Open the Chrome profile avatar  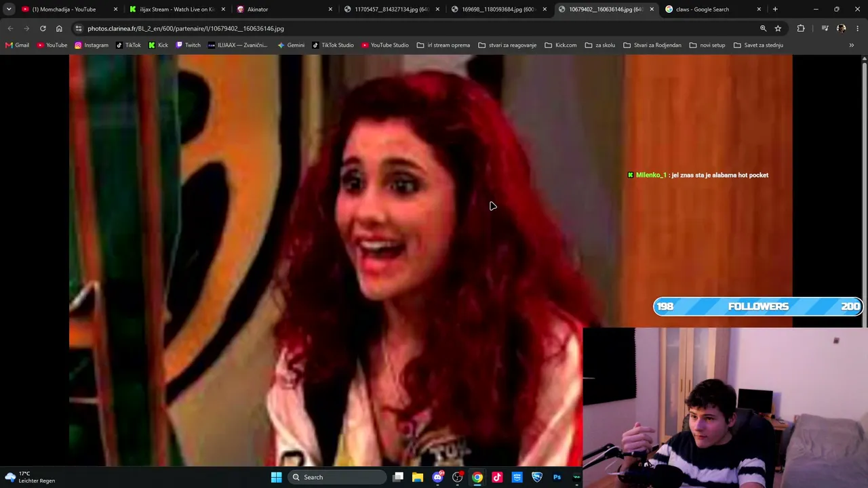tap(842, 28)
